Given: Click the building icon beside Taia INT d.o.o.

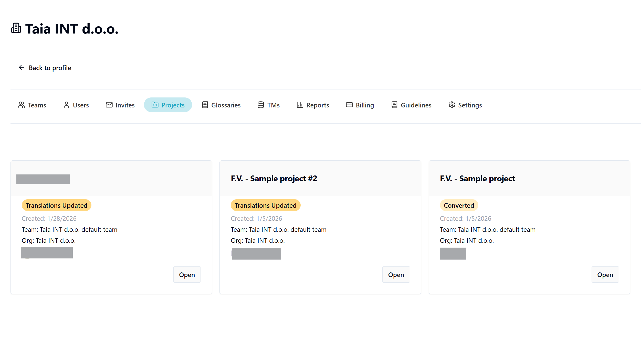Looking at the screenshot, I should (x=16, y=28).
